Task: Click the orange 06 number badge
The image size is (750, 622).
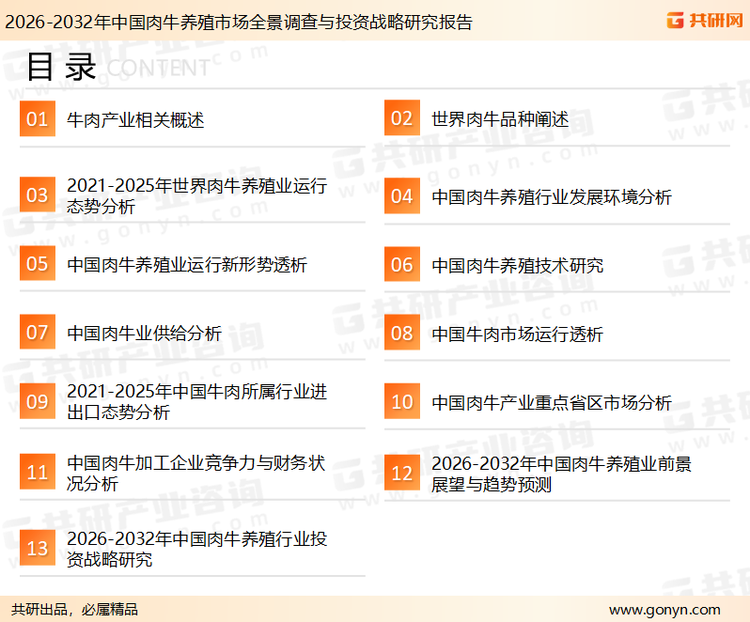Action: point(402,264)
